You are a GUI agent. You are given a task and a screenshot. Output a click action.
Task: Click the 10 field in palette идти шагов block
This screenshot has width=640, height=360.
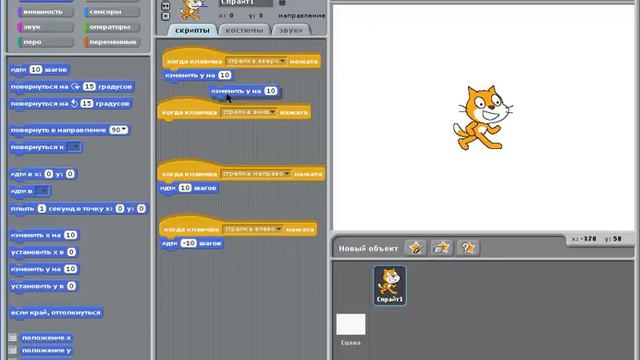tap(36, 69)
